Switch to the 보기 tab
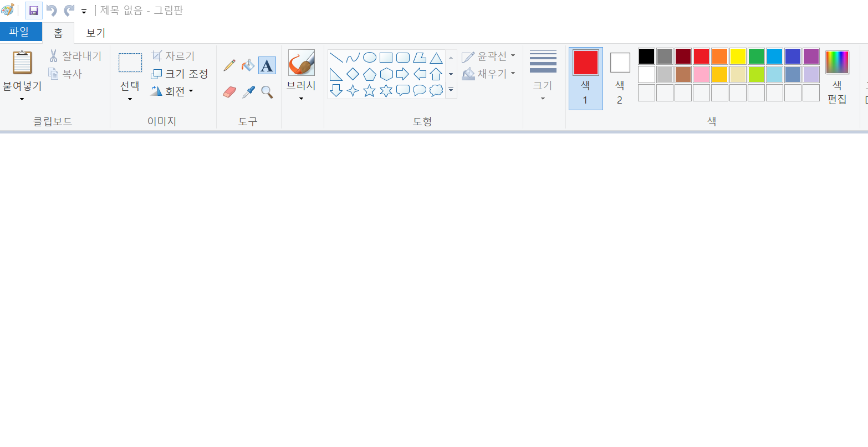868x447 pixels. (95, 33)
